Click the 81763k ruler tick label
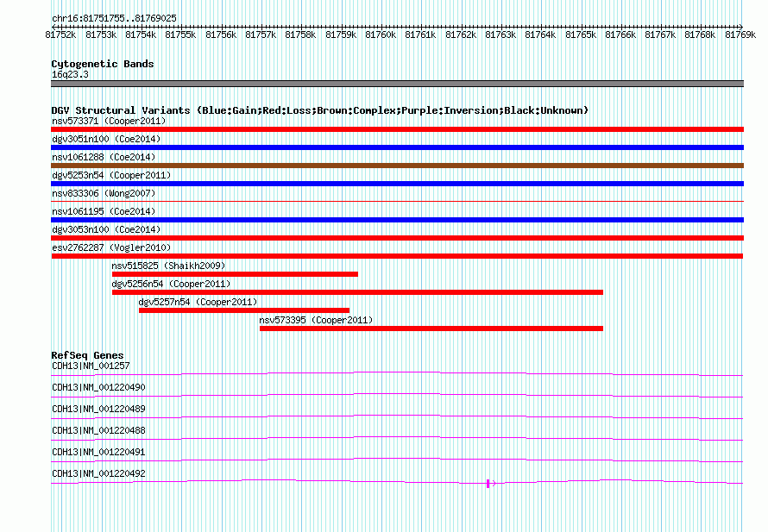This screenshot has width=768, height=532. point(500,34)
